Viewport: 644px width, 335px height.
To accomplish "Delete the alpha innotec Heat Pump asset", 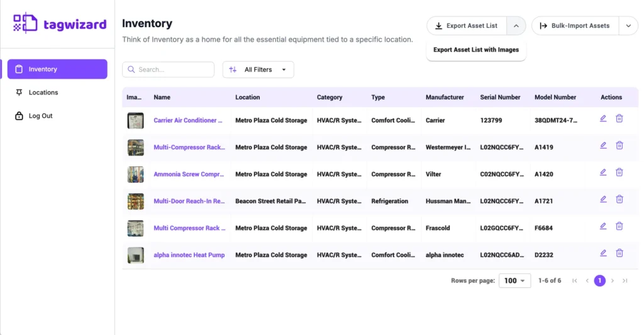I will [x=619, y=253].
